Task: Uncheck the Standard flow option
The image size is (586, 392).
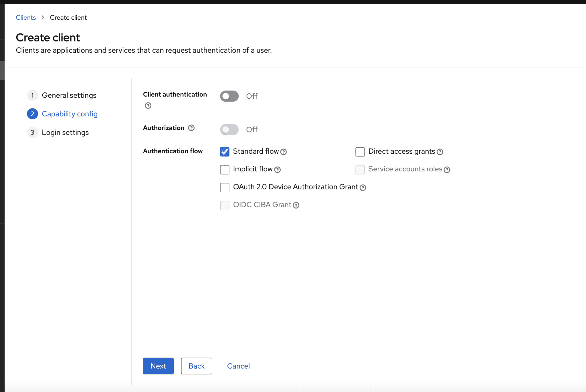Action: click(x=225, y=152)
